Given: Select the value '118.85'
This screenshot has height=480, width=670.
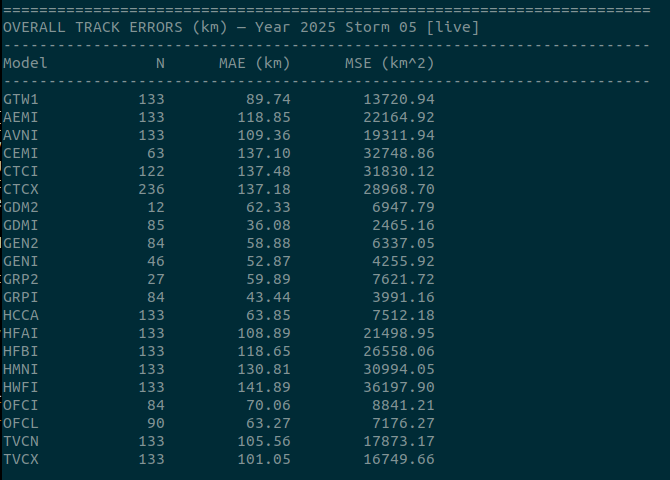Looking at the screenshot, I should pos(264,117).
